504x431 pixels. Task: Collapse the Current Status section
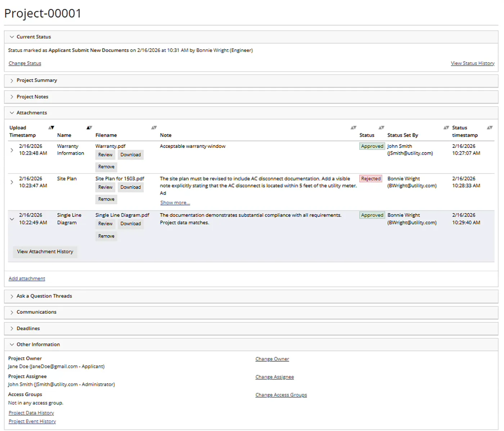[x=12, y=37]
